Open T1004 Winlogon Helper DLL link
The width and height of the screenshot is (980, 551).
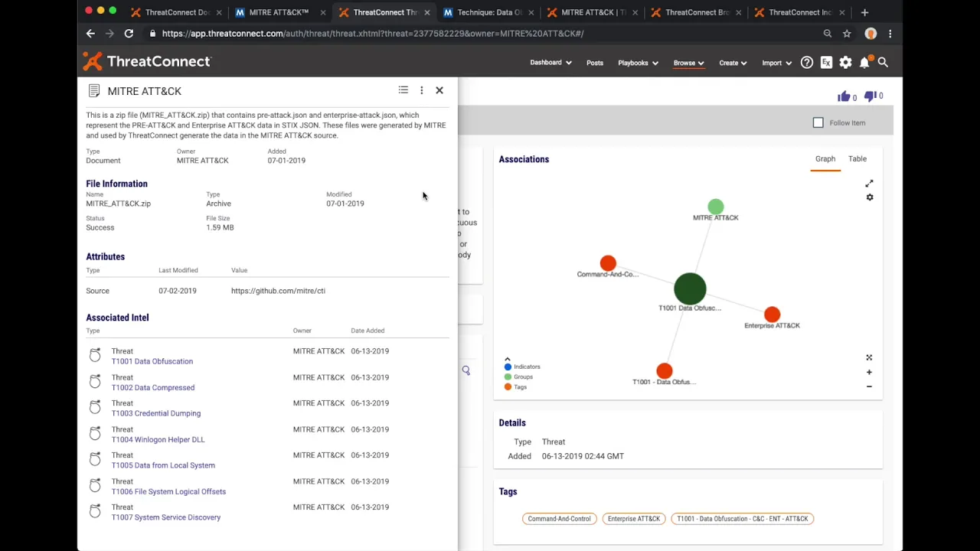pos(158,439)
